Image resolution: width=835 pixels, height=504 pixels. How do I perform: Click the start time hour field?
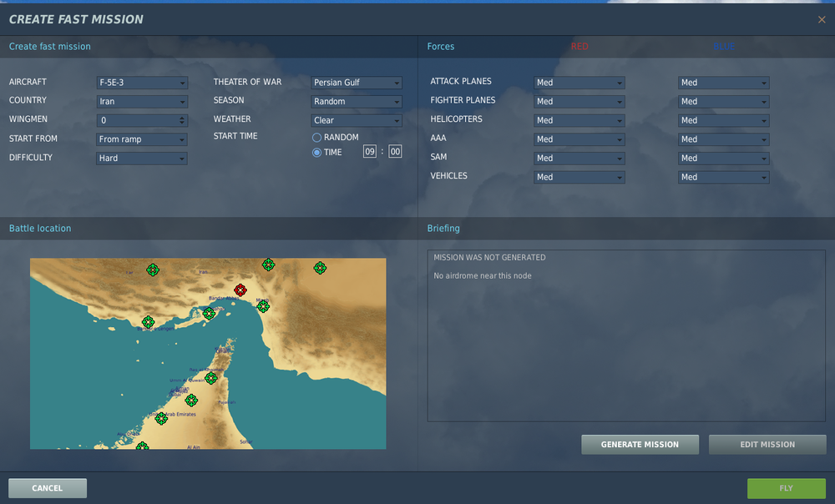pos(370,152)
